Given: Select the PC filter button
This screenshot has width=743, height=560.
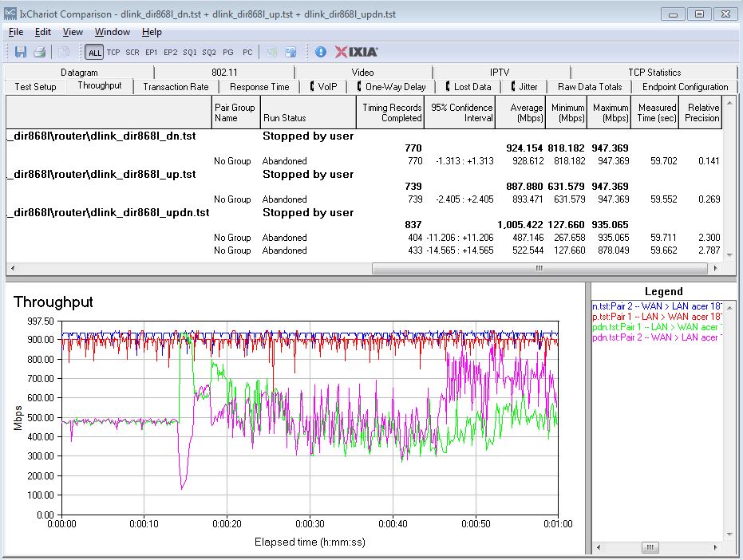Looking at the screenshot, I should [x=247, y=53].
